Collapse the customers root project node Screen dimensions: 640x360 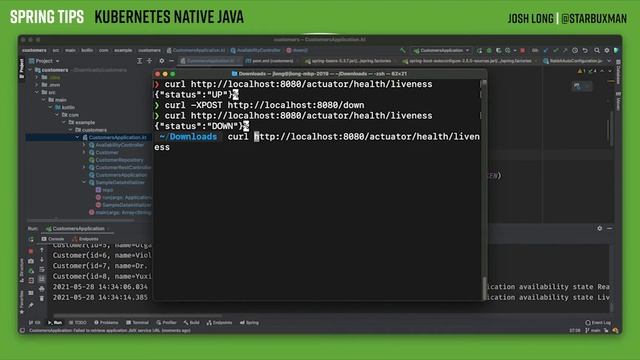point(30,70)
